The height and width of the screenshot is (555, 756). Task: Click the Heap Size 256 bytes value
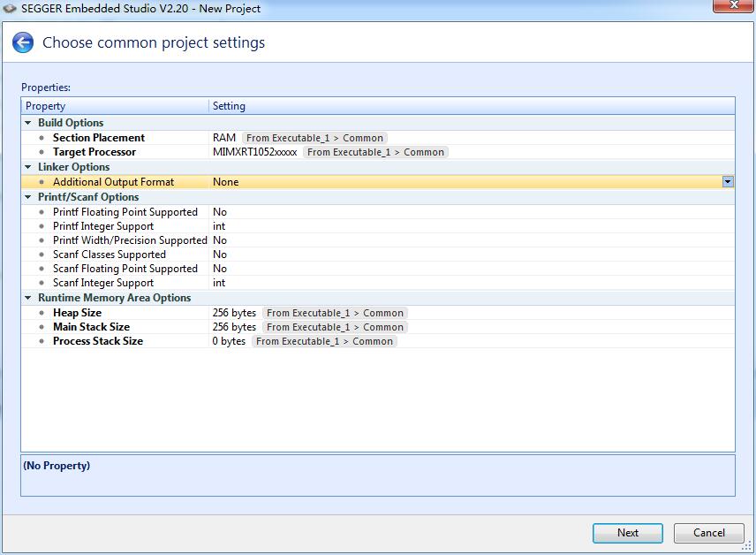click(x=234, y=313)
